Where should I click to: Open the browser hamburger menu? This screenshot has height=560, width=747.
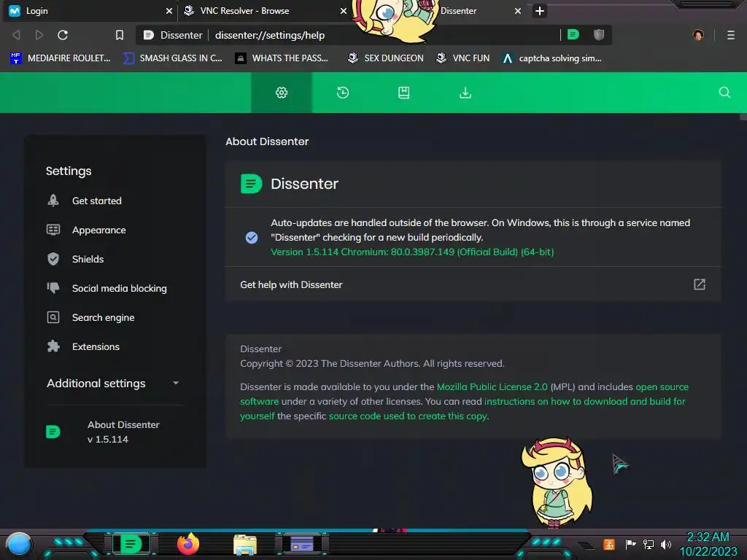click(x=730, y=35)
